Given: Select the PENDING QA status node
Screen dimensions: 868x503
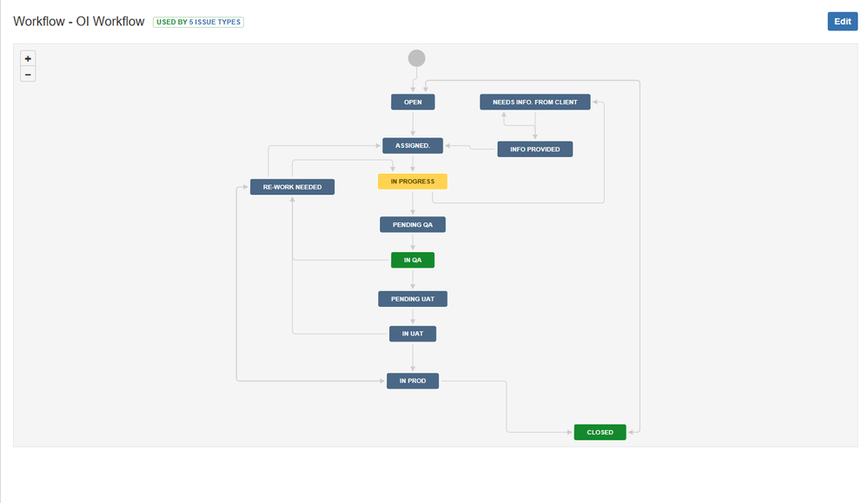Looking at the screenshot, I should coord(412,224).
